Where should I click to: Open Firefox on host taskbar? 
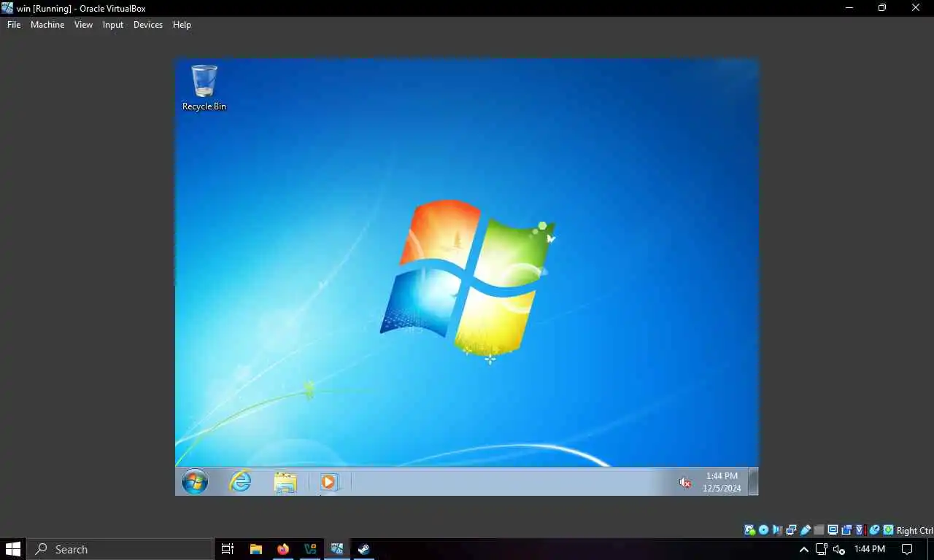click(x=283, y=549)
